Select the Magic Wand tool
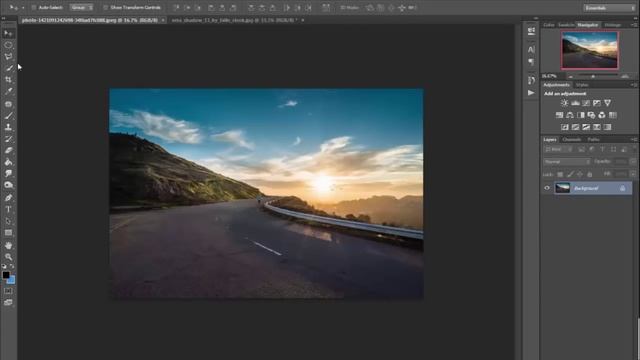Image resolution: width=640 pixels, height=360 pixels. (x=8, y=68)
